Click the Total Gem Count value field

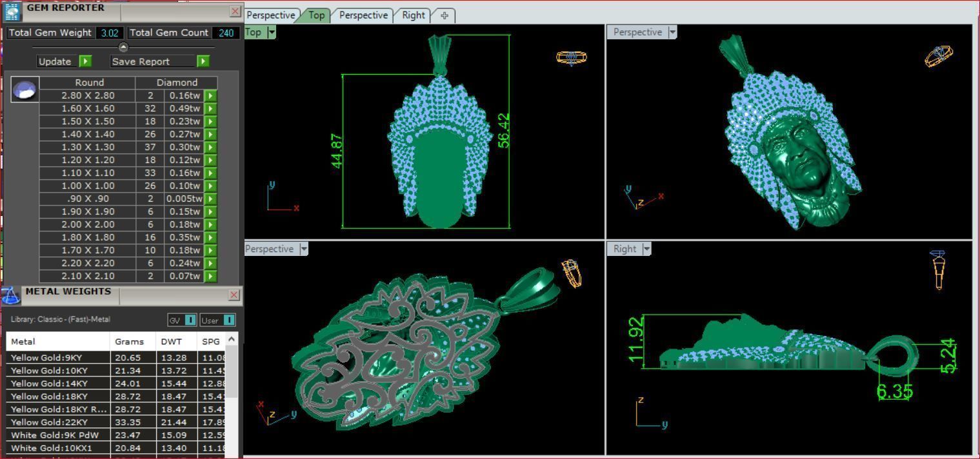point(225,33)
